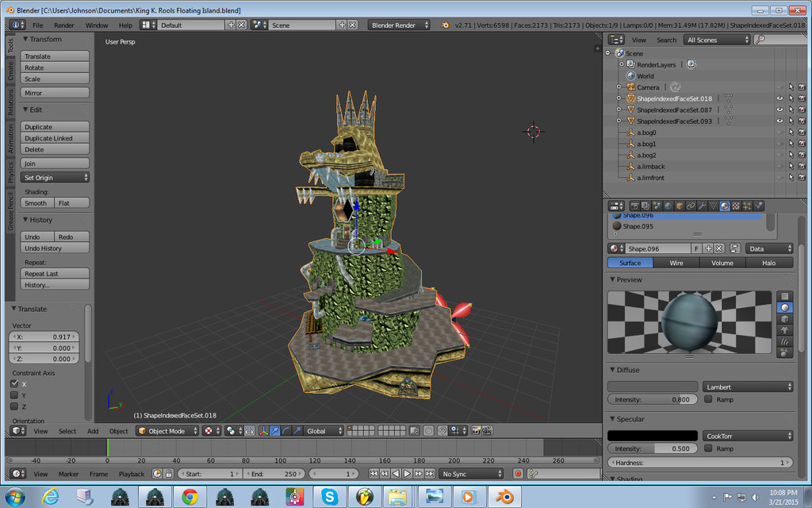Toggle visibility of ShapeIndexedFaceSet.018

(x=780, y=98)
